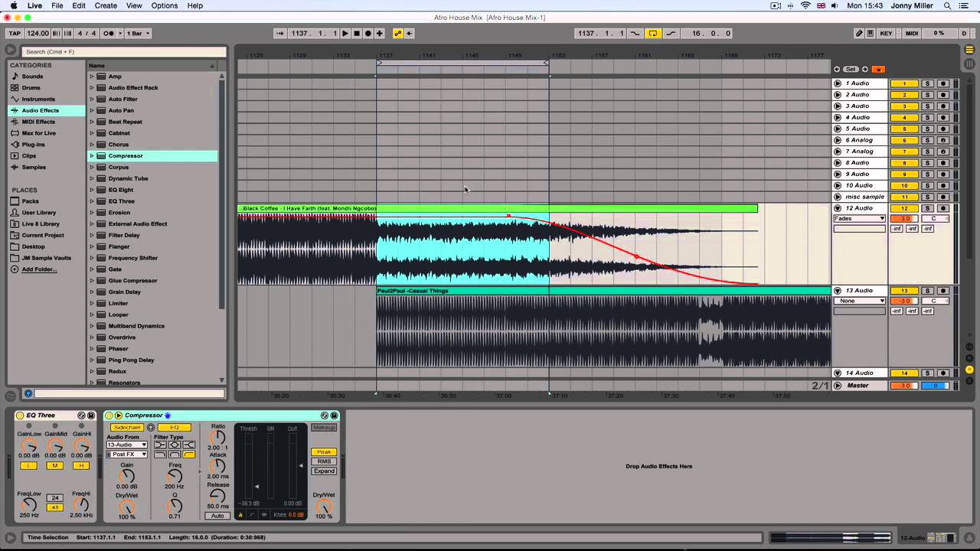Toggle Draw Mode pencil icon
The image size is (980, 551).
tap(860, 33)
